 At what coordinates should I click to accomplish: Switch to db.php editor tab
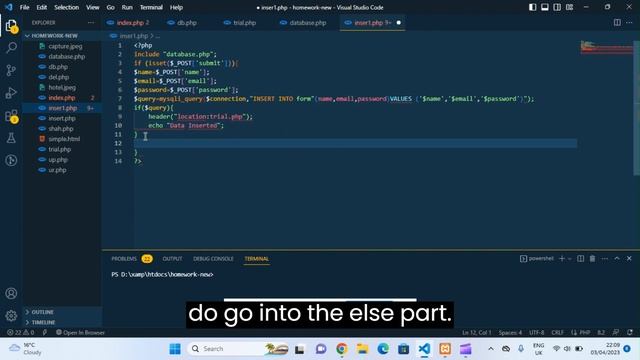coord(187,23)
